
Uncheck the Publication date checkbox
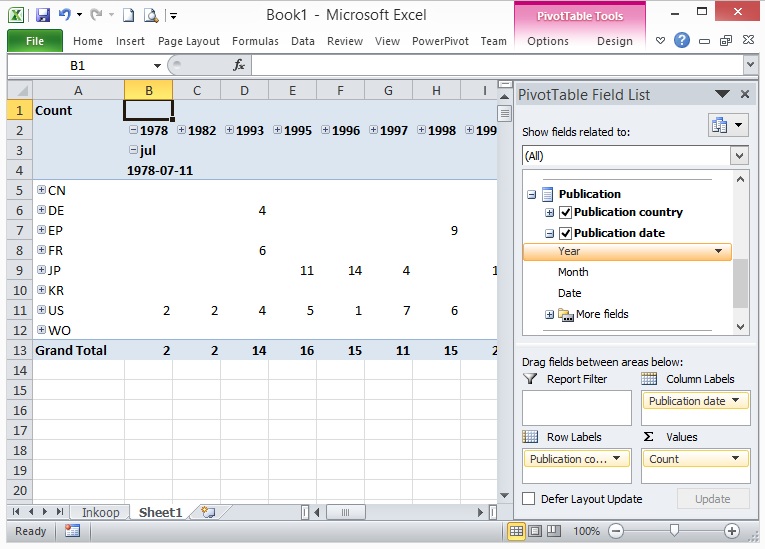565,233
